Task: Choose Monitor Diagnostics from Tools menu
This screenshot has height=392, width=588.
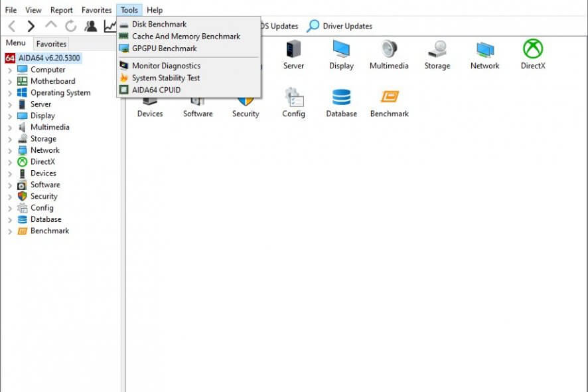Action: point(188,66)
